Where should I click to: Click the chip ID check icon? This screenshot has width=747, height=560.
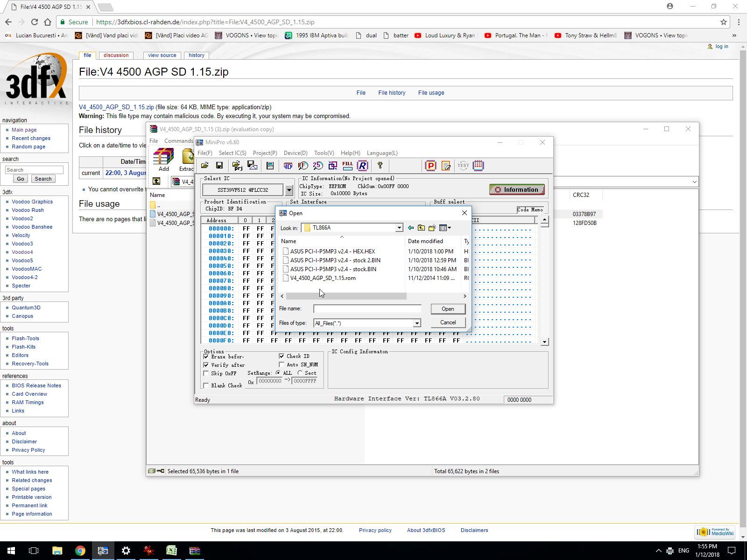[288, 166]
